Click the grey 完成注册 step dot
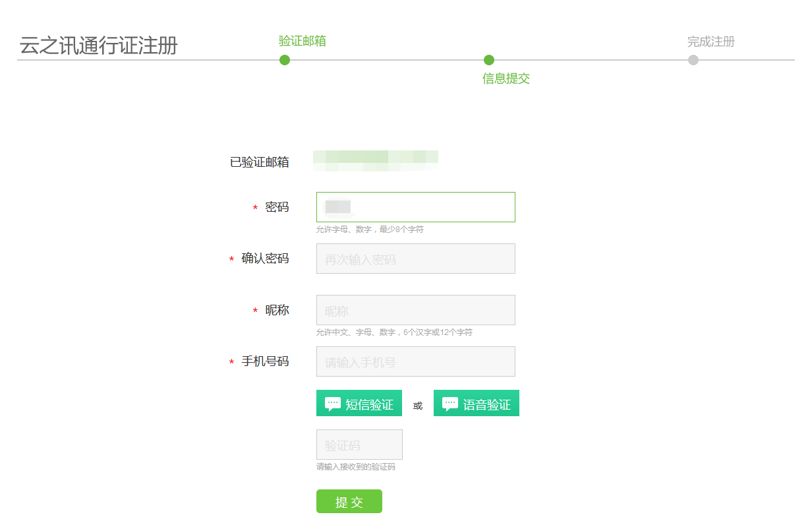The height and width of the screenshot is (527, 812). click(x=693, y=60)
